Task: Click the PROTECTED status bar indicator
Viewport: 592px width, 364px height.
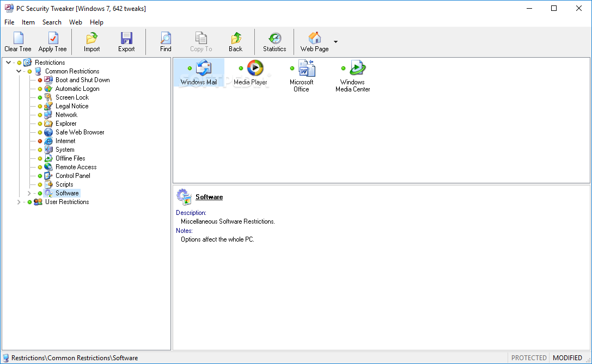Action: click(529, 357)
